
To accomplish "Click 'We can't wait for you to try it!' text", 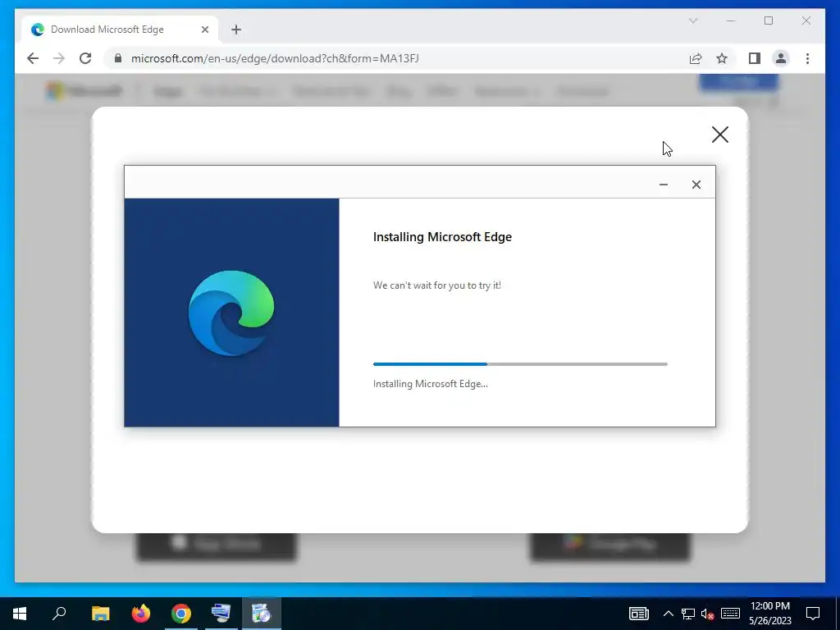I will [x=437, y=285].
